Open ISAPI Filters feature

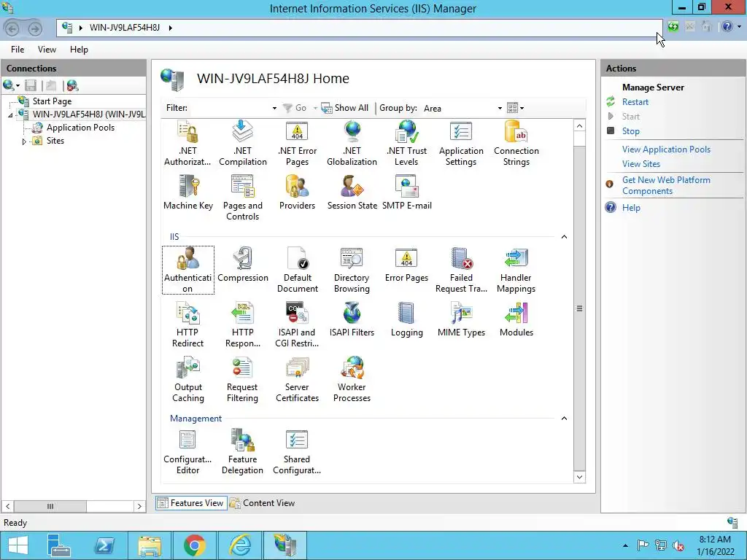click(x=352, y=319)
